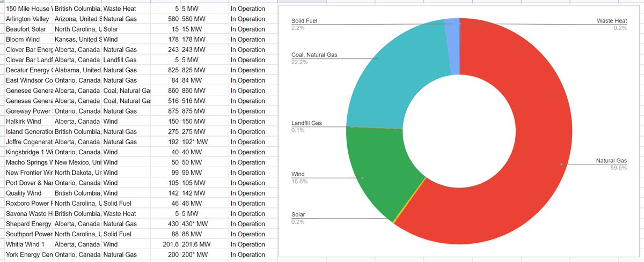Click the blue Solid Fuel slice
Viewport: 644px width, 262px height.
tap(455, 46)
